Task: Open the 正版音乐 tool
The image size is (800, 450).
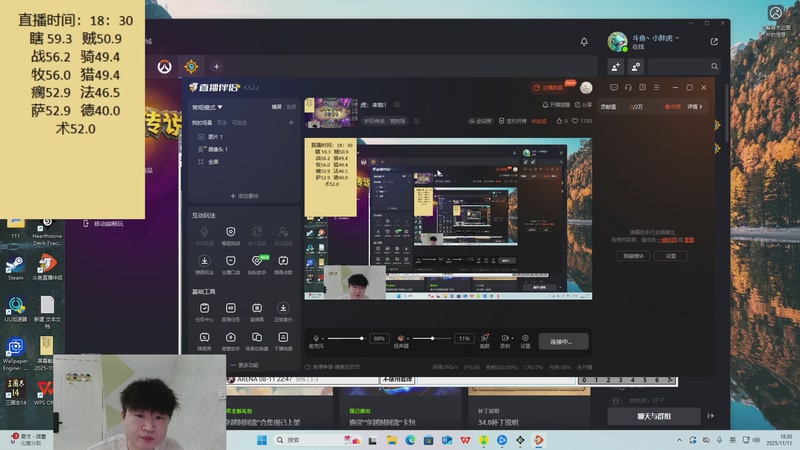Action: [x=283, y=312]
